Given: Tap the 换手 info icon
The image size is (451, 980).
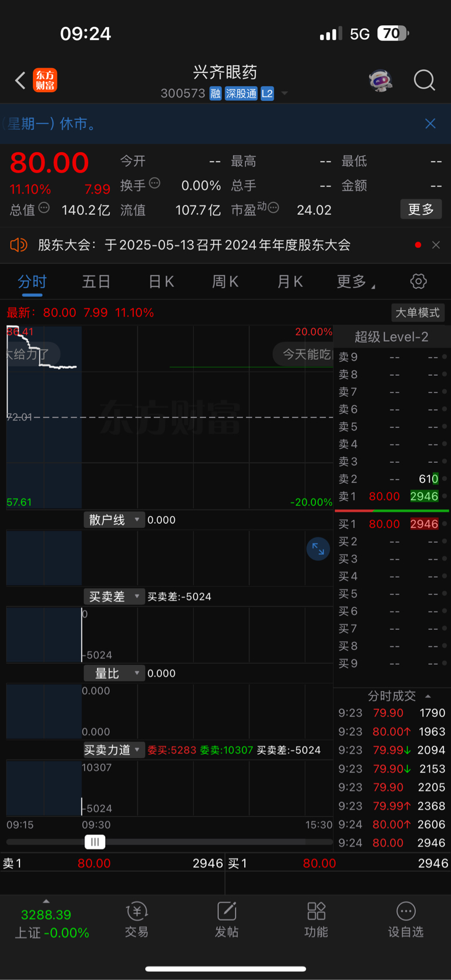Looking at the screenshot, I should coord(155,183).
